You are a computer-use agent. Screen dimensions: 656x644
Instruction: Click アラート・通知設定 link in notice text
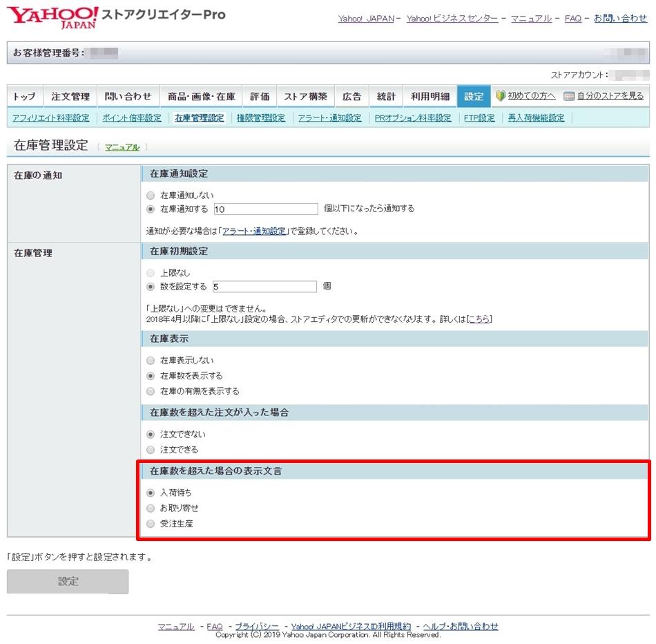pyautogui.click(x=254, y=231)
